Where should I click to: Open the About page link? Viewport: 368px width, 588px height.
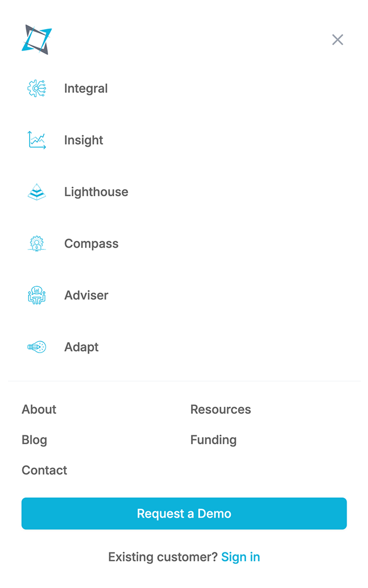pyautogui.click(x=39, y=409)
